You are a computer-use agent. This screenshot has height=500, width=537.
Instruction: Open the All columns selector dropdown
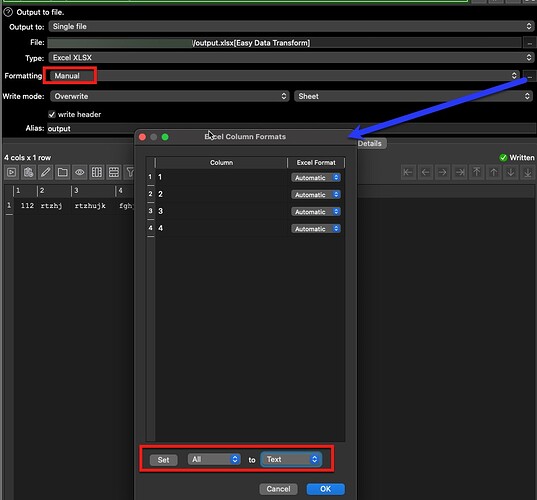click(x=214, y=459)
